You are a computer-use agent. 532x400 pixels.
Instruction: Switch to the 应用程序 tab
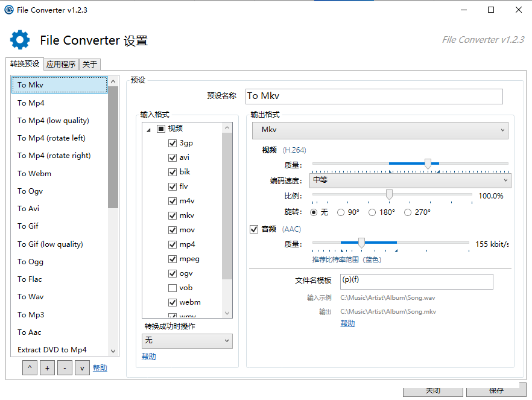61,65
